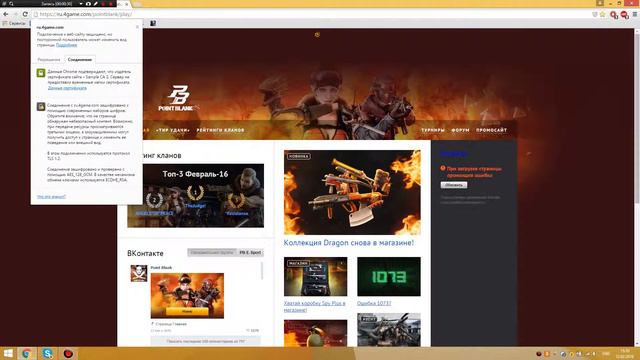Open the certificate details link
The height and width of the screenshot is (360, 640).
[x=67, y=88]
